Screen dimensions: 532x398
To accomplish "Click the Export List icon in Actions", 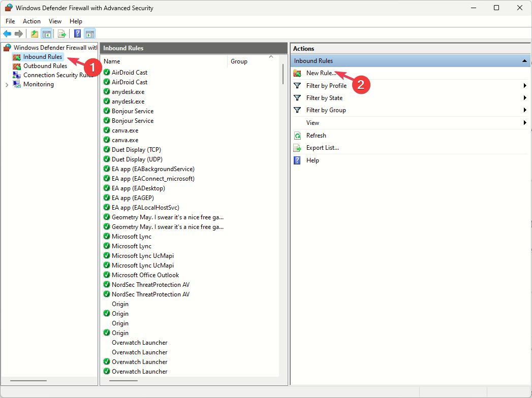I will point(297,148).
